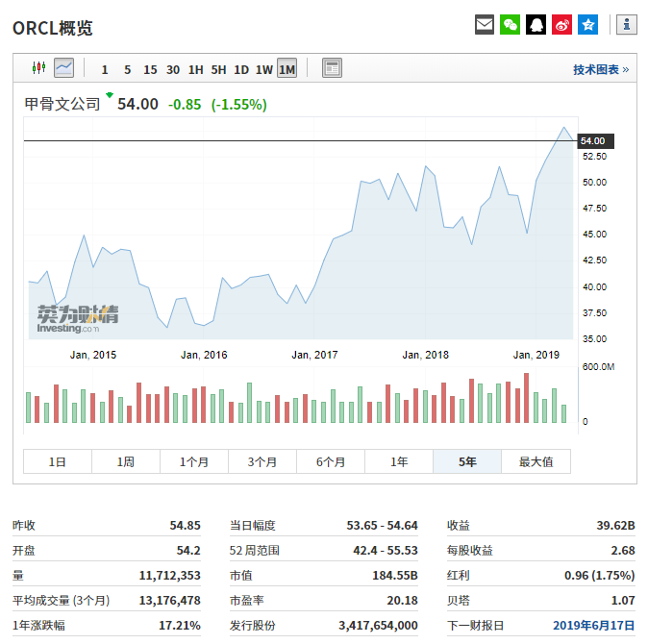Add to Qzone blue star icon
Viewport: 648px width, 644px height.
[588, 25]
